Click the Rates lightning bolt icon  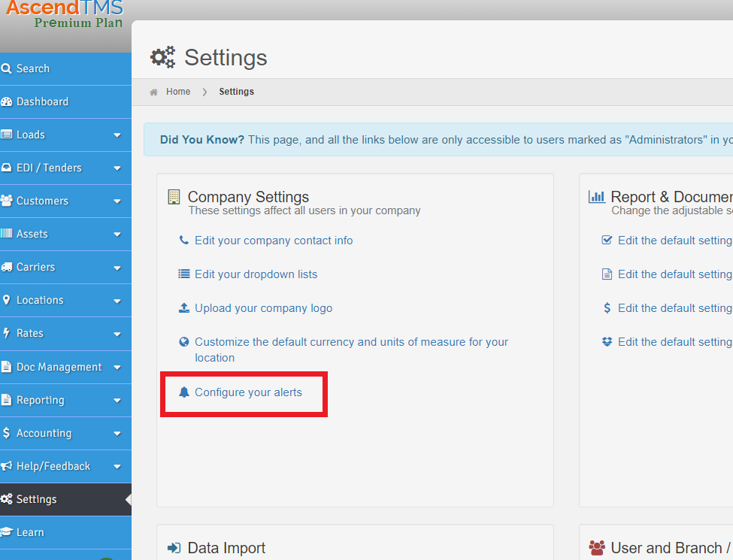[7, 333]
